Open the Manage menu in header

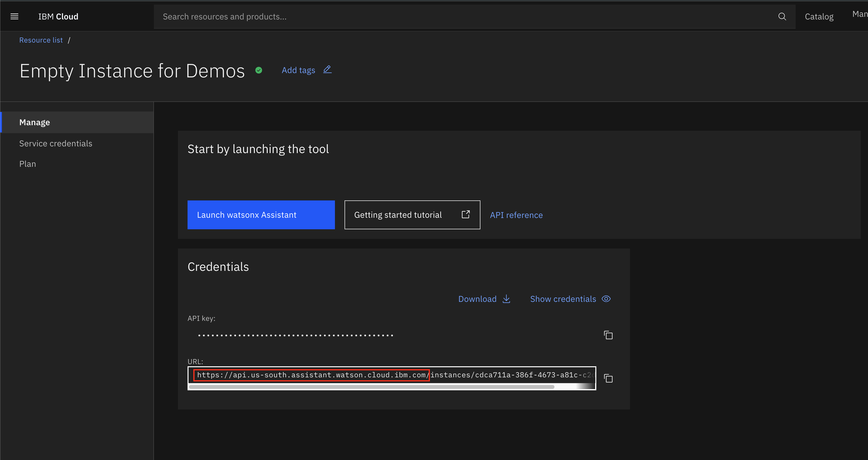[x=860, y=14]
